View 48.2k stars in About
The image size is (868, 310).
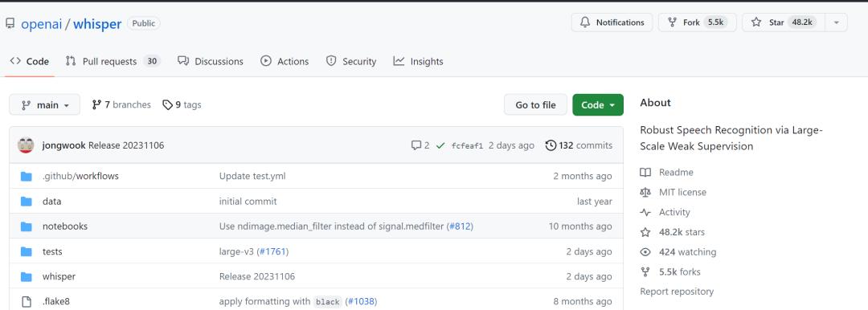pos(672,232)
